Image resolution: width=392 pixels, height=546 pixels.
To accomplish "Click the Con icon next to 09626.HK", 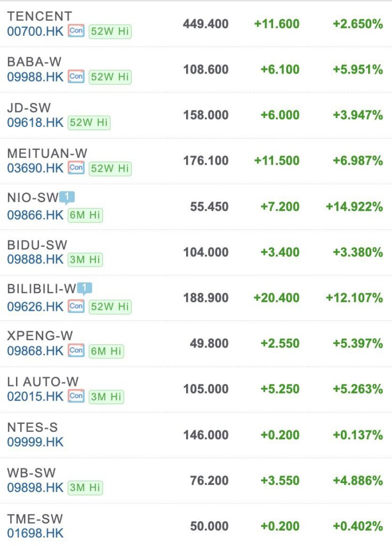I will (x=76, y=306).
